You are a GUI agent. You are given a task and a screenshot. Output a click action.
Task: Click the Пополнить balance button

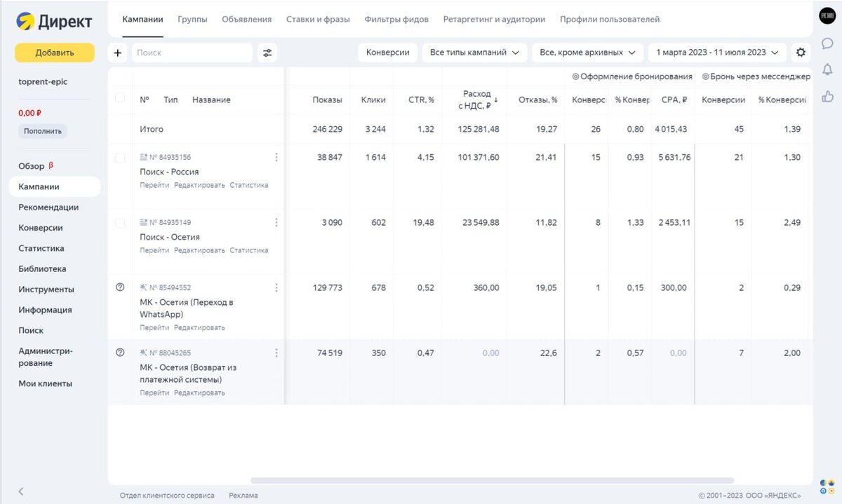tap(43, 131)
